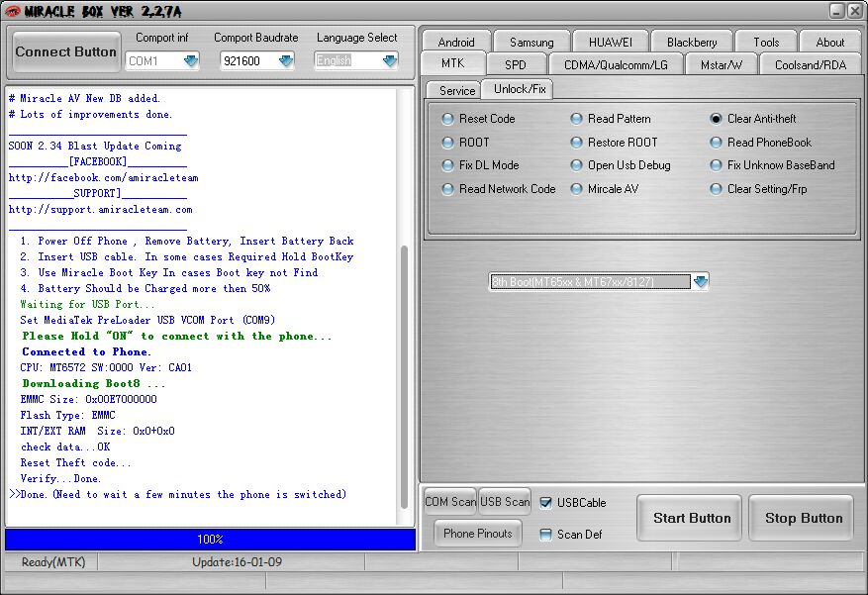Image resolution: width=868 pixels, height=595 pixels.
Task: Open the Unlock/Fix sub-tab
Action: pyautogui.click(x=520, y=89)
